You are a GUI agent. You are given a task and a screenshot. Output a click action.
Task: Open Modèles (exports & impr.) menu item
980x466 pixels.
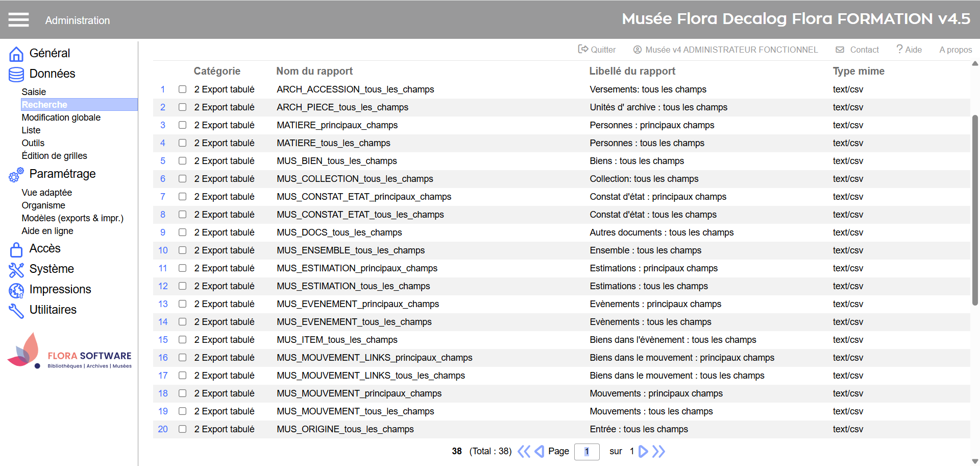72,218
